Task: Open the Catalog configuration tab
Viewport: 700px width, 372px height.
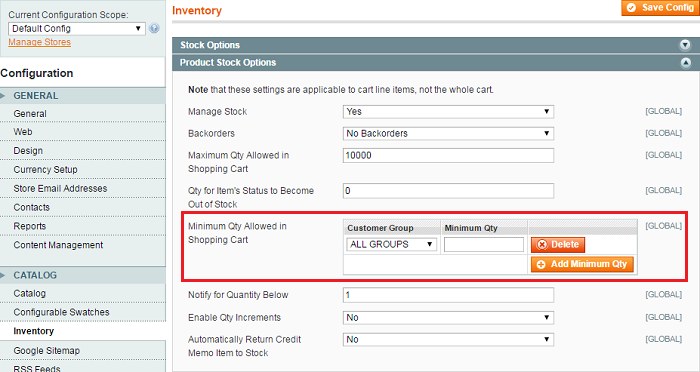Action: [x=83, y=293]
